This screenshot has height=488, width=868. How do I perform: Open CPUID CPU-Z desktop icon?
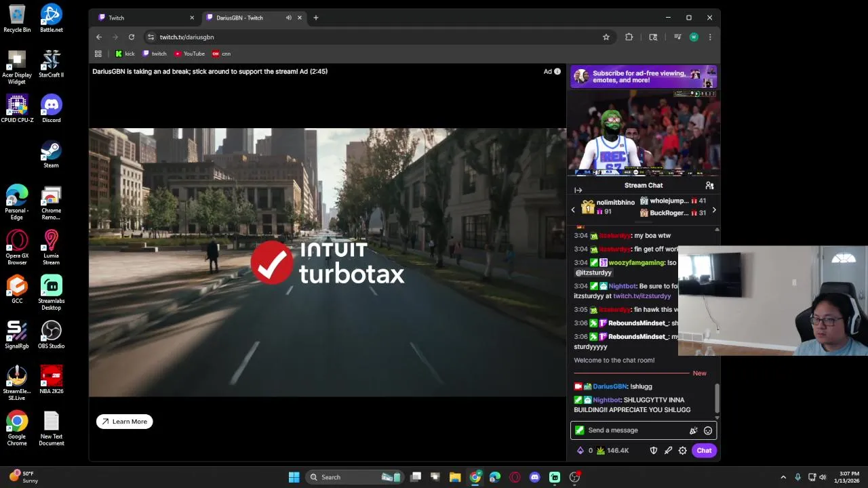pyautogui.click(x=17, y=109)
